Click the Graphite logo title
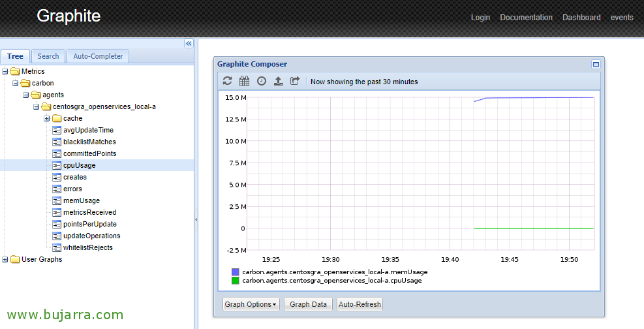The height and width of the screenshot is (329, 644). pyautogui.click(x=69, y=16)
